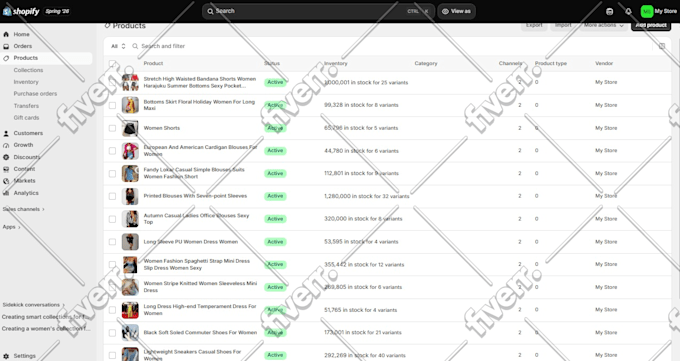The width and height of the screenshot is (680, 361).
Task: Click the Search and filter field
Action: (163, 46)
